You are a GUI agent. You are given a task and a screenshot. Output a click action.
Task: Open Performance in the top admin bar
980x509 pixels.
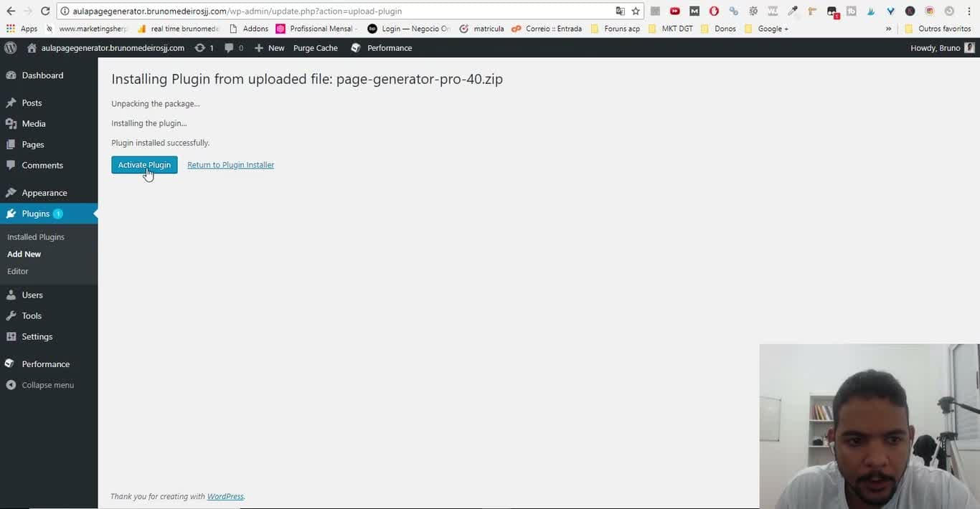[x=382, y=48]
